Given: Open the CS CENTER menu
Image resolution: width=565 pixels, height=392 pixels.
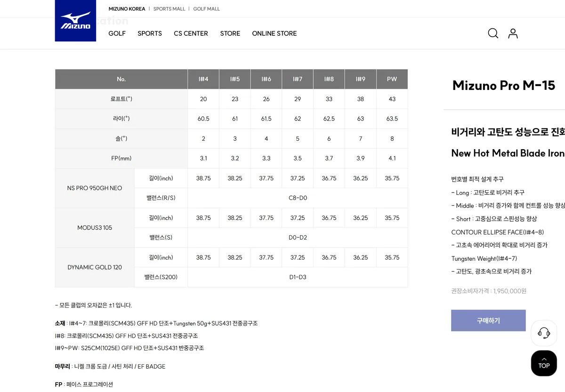Looking at the screenshot, I should click(191, 33).
